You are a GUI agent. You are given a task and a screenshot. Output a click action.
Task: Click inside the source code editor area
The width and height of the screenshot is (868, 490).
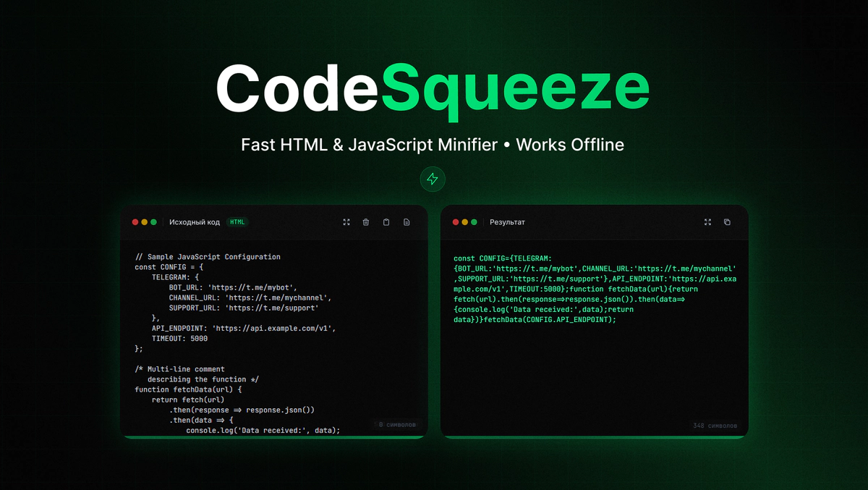click(x=275, y=333)
